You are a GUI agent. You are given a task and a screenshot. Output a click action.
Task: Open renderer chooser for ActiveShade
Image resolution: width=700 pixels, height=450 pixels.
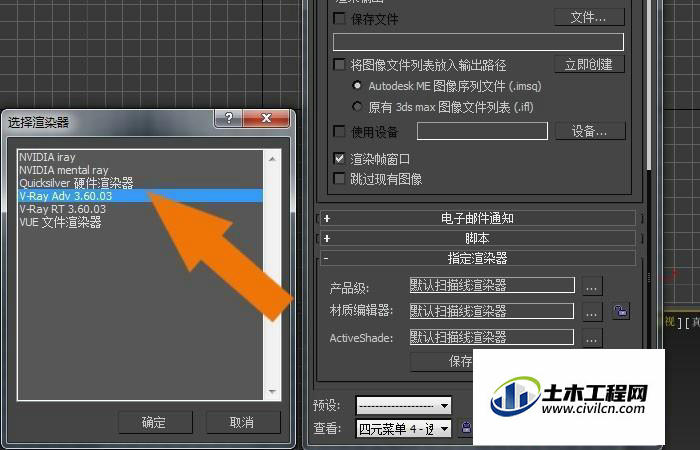[x=592, y=339]
